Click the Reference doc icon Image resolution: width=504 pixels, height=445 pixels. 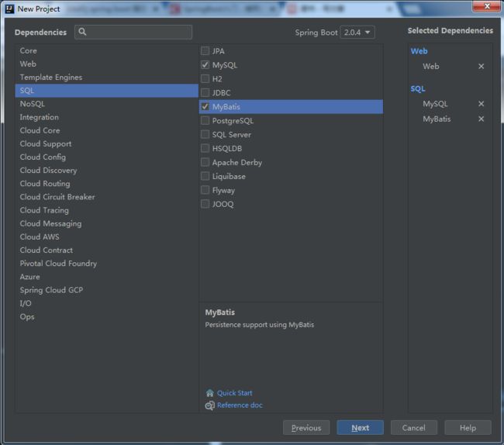point(210,405)
